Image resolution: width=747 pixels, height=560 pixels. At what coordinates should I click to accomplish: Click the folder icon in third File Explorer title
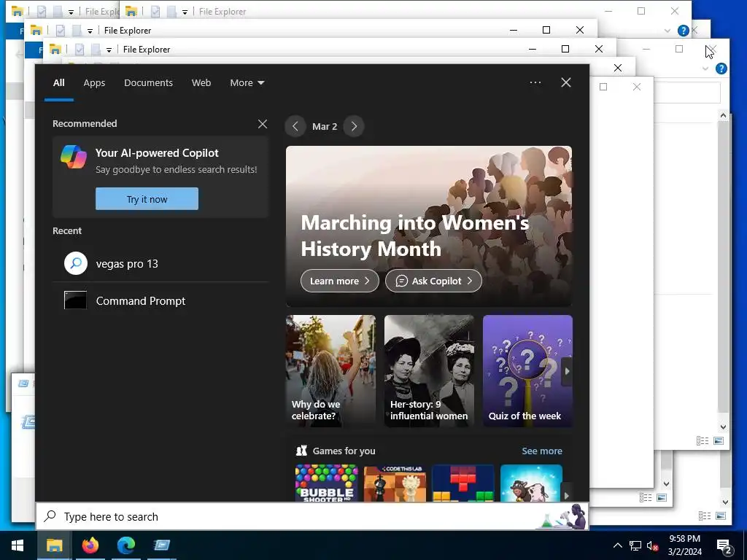[x=55, y=49]
